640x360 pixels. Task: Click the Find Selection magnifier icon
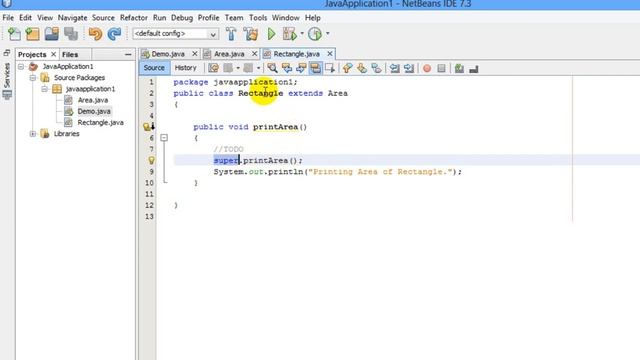click(272, 68)
